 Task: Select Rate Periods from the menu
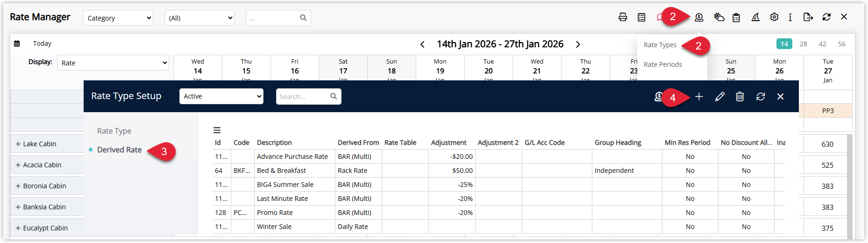663,64
